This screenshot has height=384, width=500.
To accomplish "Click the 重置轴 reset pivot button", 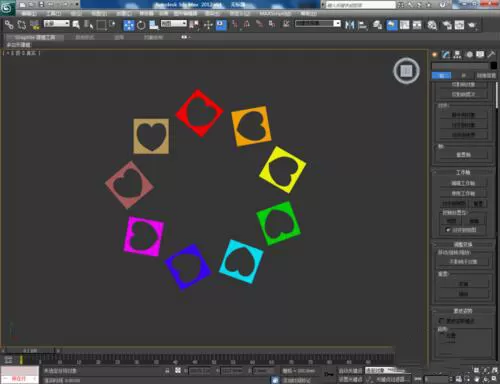I will click(463, 155).
